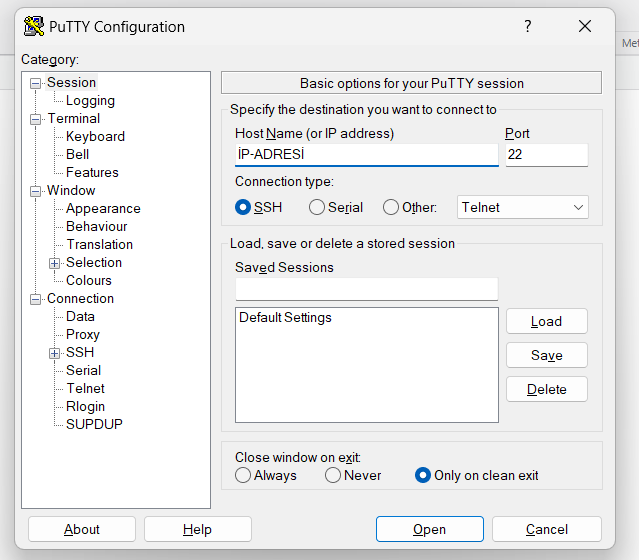
Task: Open the Appearance settings category
Action: [x=103, y=209]
